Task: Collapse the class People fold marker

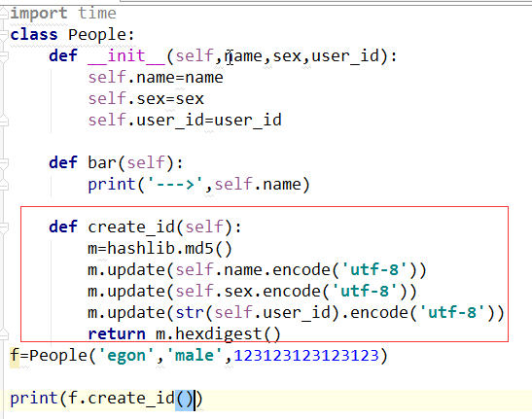Action: 3,35
